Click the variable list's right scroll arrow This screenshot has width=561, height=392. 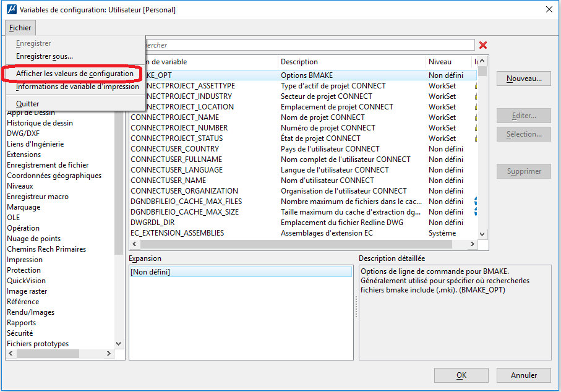tap(473, 244)
